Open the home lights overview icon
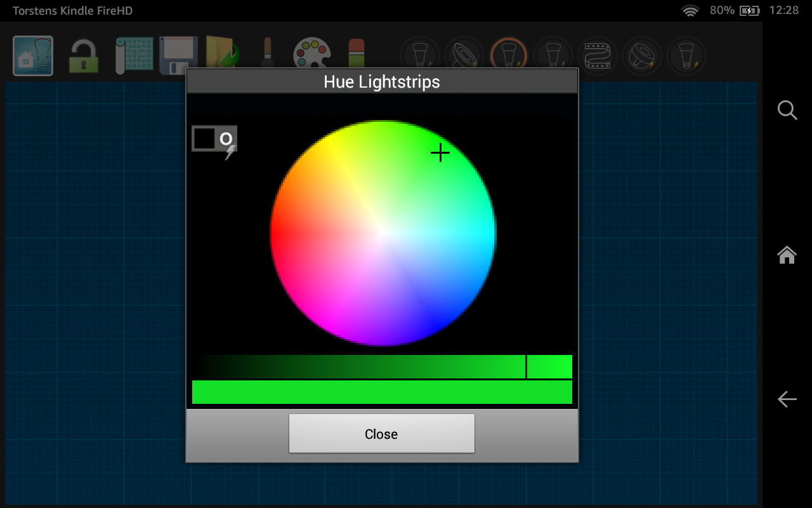This screenshot has width=812, height=508. click(x=33, y=56)
